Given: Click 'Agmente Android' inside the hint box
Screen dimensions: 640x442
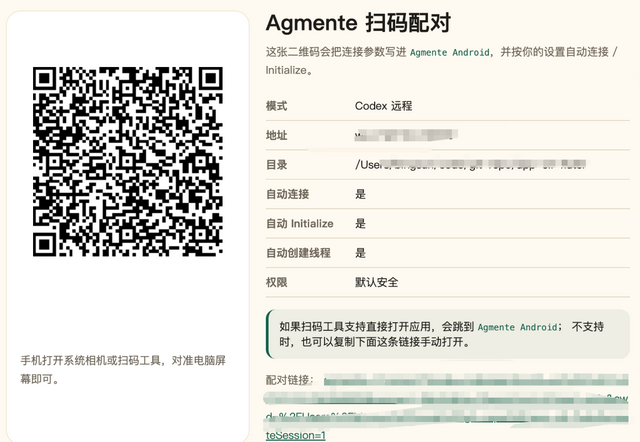Looking at the screenshot, I should (x=517, y=327).
